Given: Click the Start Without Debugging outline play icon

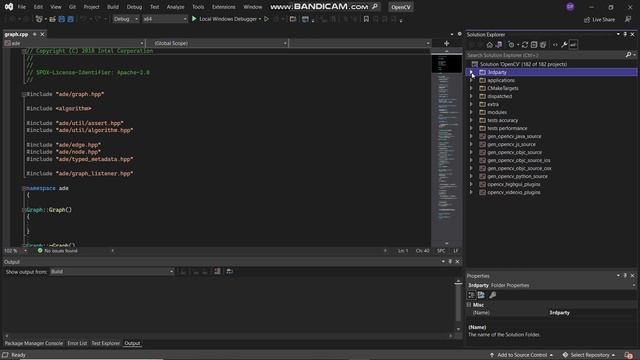Looking at the screenshot, I should (267, 19).
